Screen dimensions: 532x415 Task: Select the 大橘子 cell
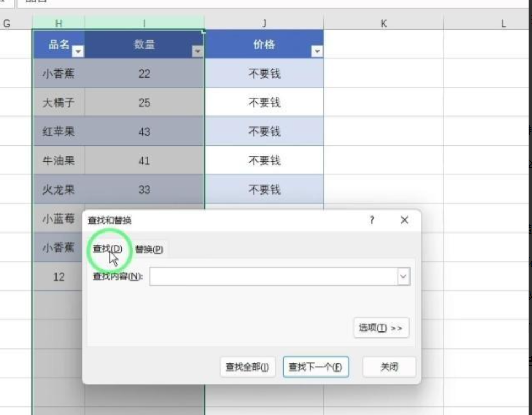tap(59, 102)
